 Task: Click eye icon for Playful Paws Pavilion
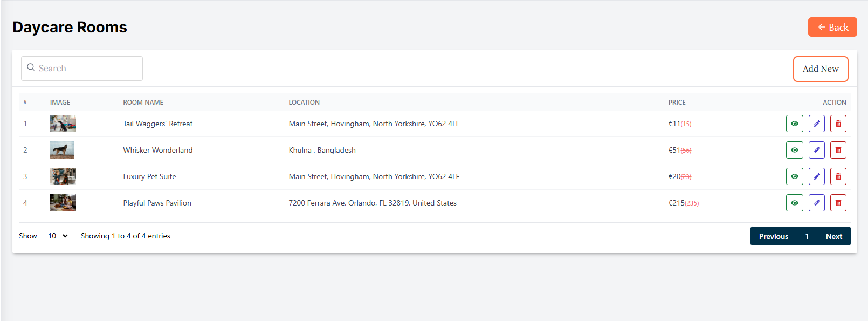pyautogui.click(x=794, y=203)
